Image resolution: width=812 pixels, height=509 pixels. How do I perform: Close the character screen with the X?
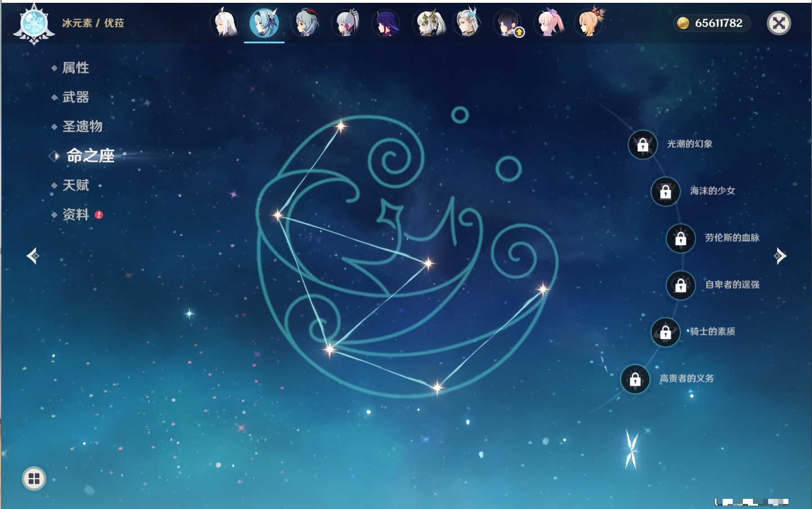779,23
